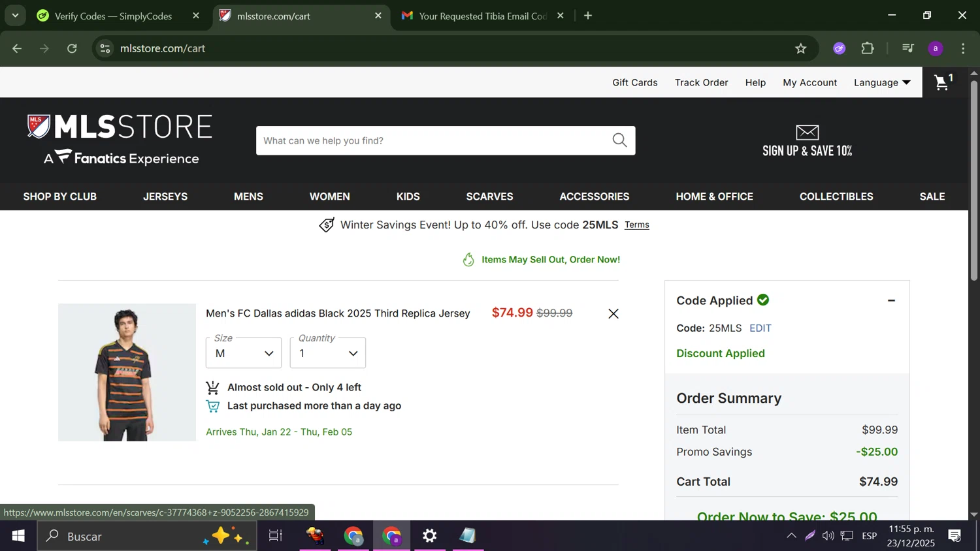Click the envelope sign-up icon
This screenshot has height=551, width=980.
(x=808, y=133)
